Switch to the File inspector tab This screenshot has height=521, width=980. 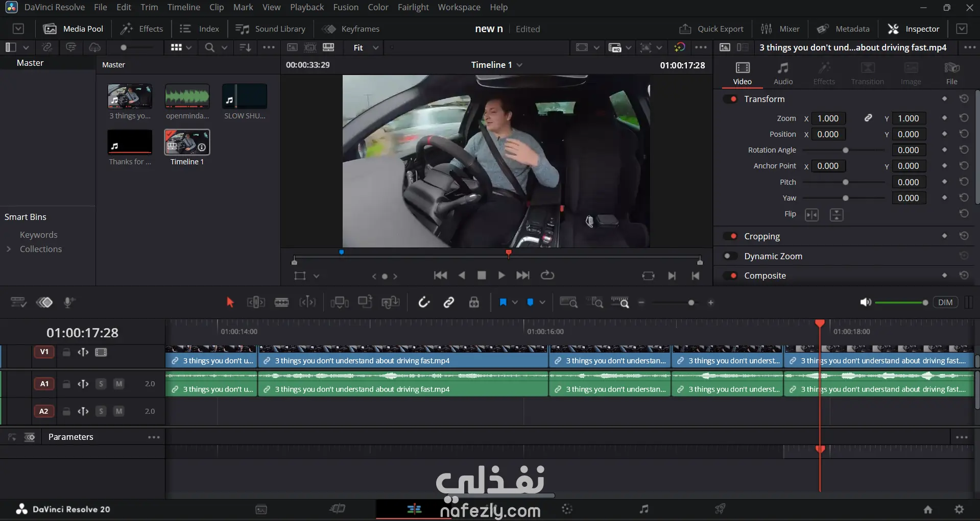click(951, 73)
